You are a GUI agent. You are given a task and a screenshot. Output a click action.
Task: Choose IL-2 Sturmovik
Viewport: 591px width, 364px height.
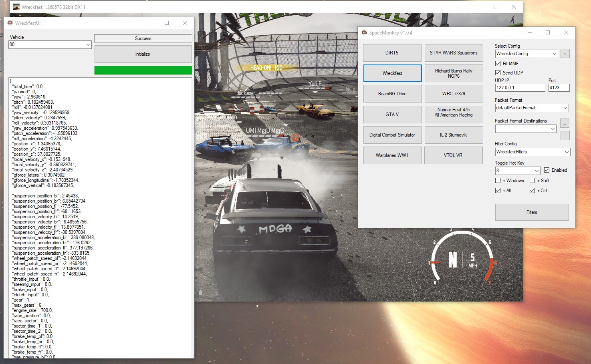(x=454, y=135)
